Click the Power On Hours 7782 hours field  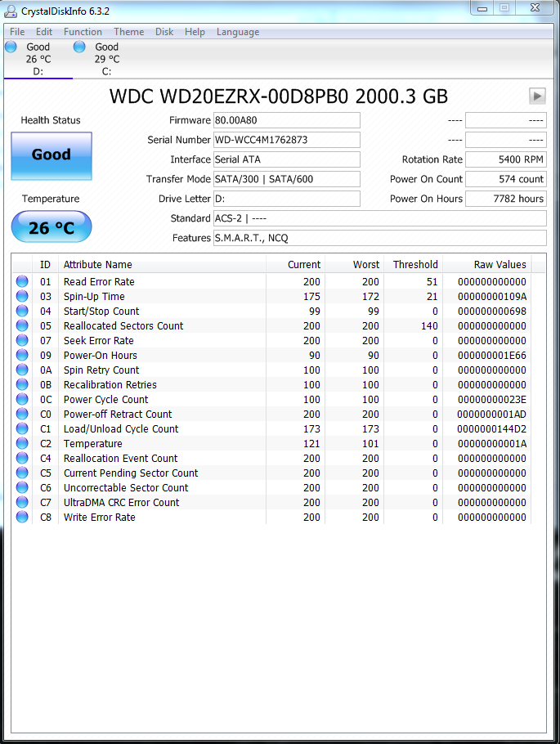click(x=506, y=199)
